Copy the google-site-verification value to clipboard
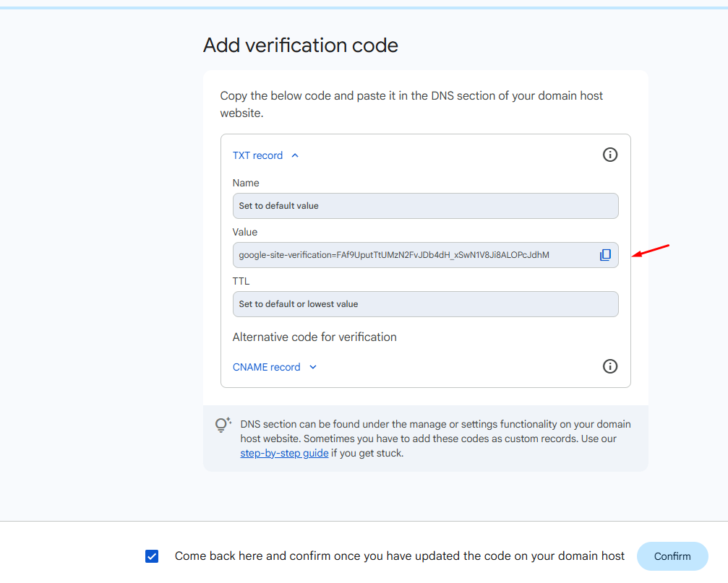Image resolution: width=728 pixels, height=583 pixels. (x=605, y=255)
